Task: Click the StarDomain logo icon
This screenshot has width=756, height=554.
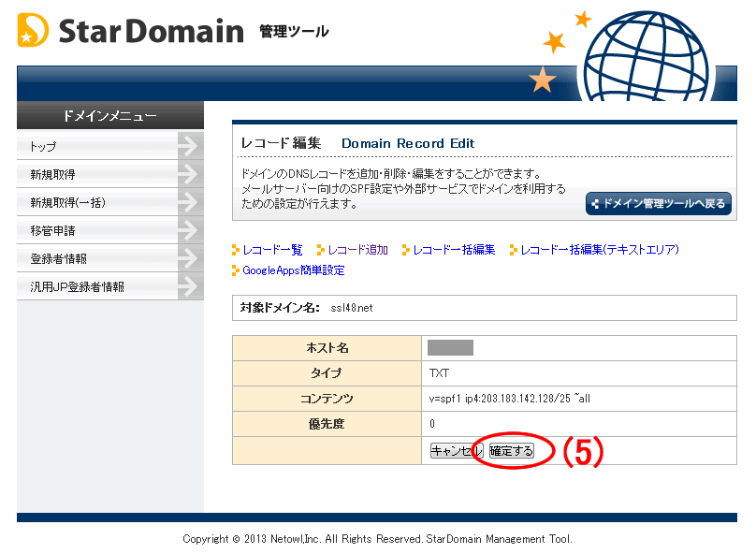Action: [33, 30]
